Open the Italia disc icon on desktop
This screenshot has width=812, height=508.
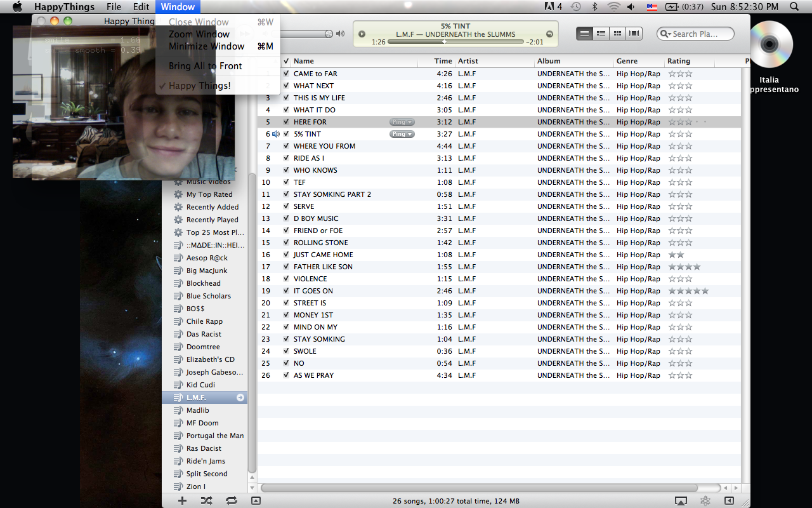click(769, 44)
